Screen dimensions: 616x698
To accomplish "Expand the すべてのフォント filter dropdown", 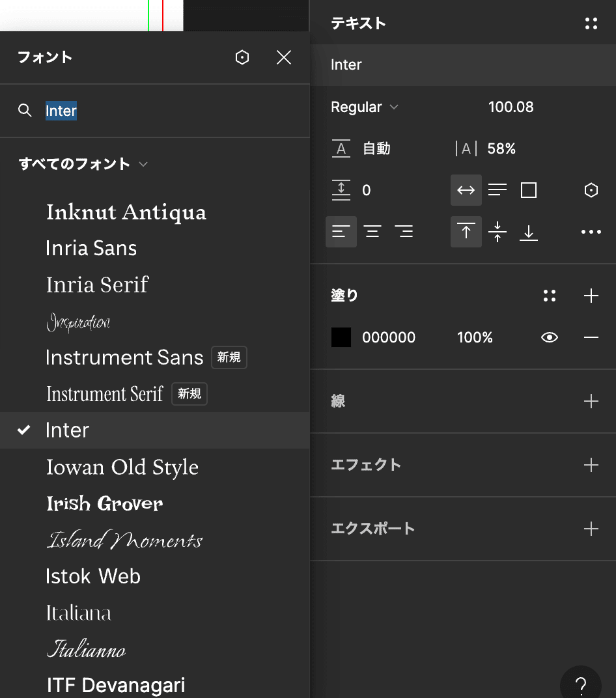I will (83, 164).
